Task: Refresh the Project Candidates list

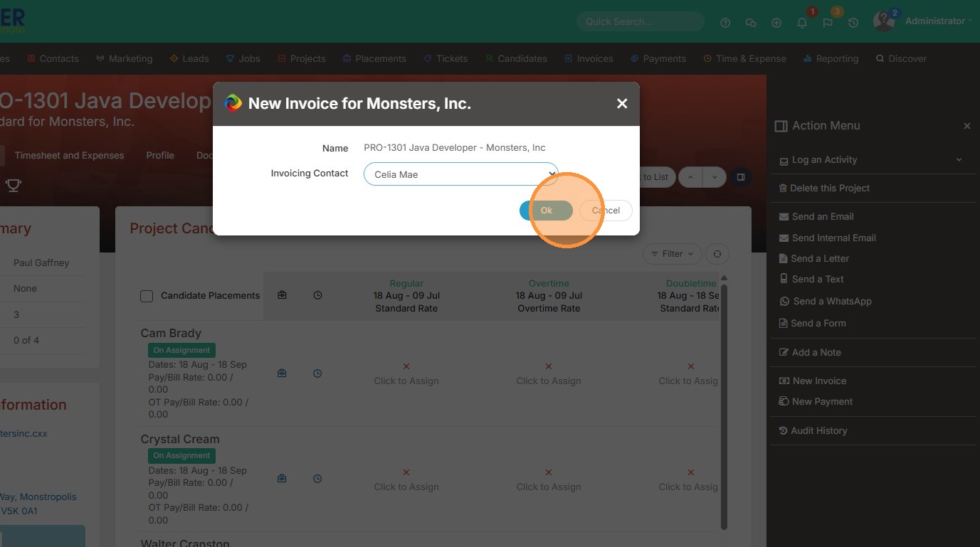Action: pos(717,254)
